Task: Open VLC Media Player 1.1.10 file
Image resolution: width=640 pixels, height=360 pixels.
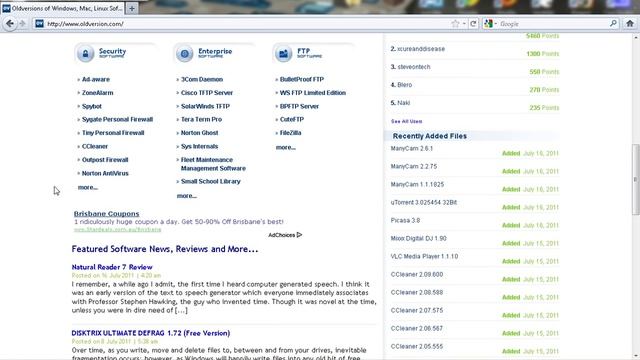Action: pos(424,256)
